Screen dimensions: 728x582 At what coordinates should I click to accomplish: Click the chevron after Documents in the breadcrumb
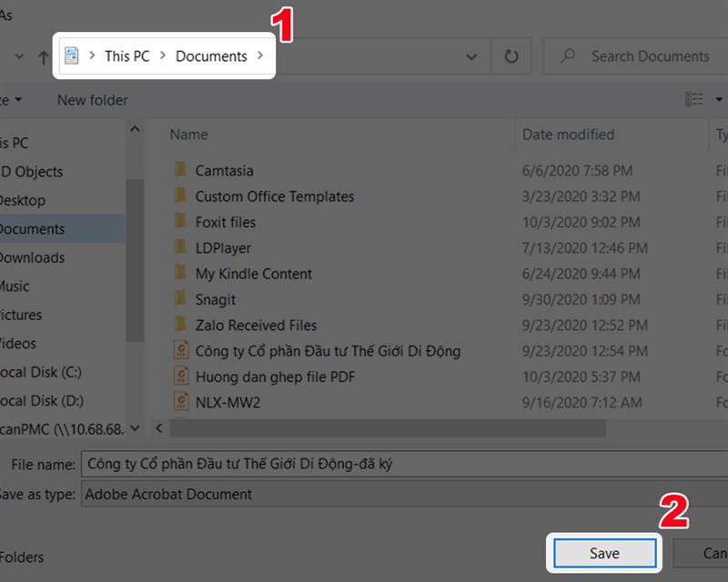click(259, 55)
